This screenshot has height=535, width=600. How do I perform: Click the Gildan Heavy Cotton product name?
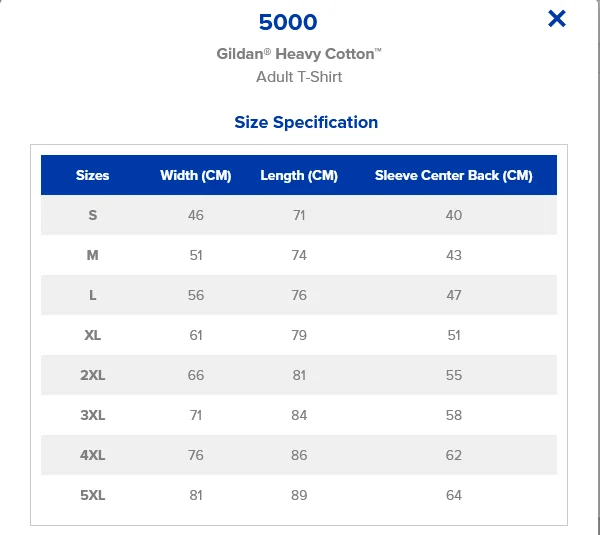tap(299, 54)
